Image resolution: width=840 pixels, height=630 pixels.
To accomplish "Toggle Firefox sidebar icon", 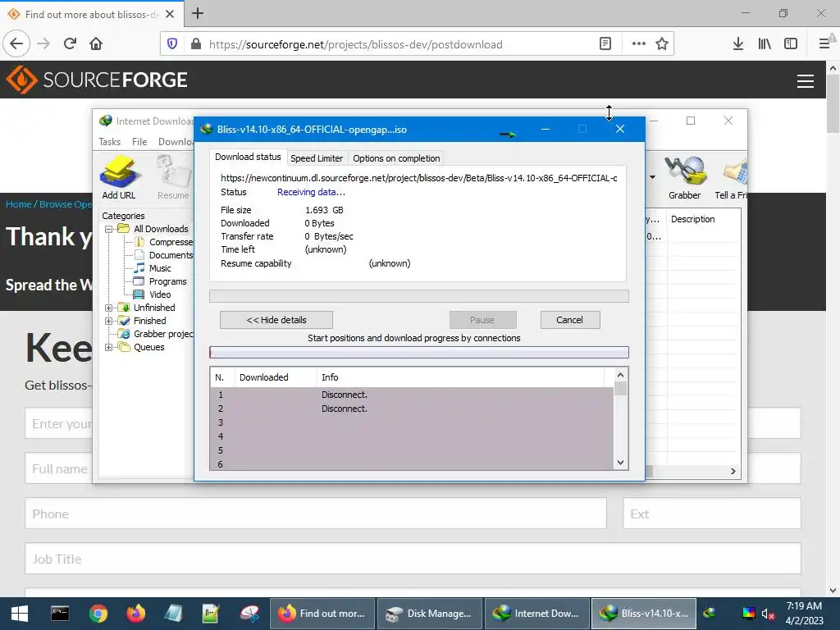I will (790, 44).
